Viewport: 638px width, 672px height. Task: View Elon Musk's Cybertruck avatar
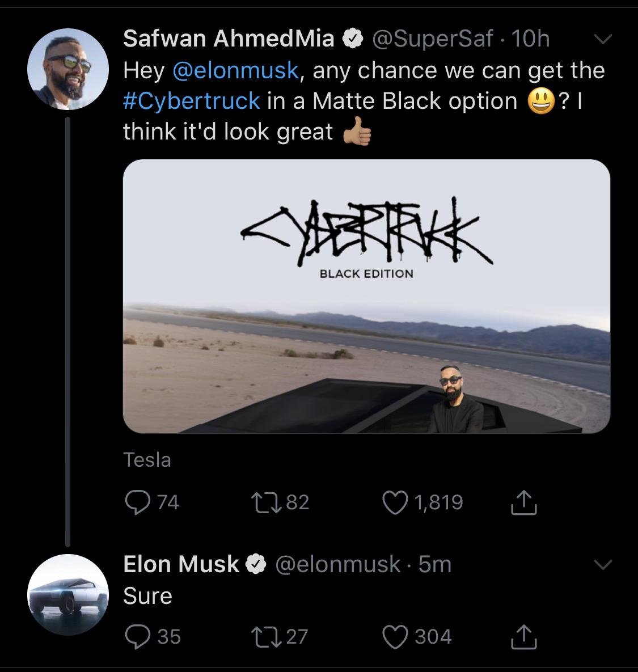pos(67,594)
